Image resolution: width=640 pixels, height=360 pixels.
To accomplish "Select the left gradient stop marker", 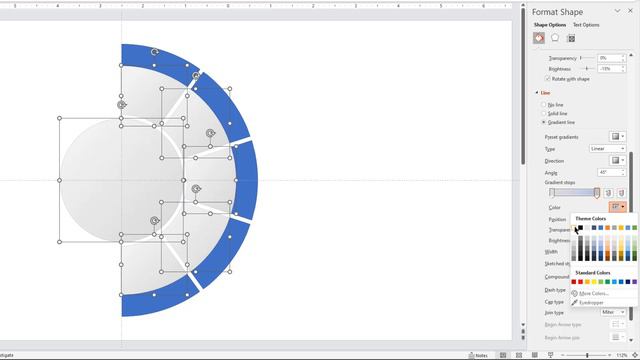I will tap(552, 193).
